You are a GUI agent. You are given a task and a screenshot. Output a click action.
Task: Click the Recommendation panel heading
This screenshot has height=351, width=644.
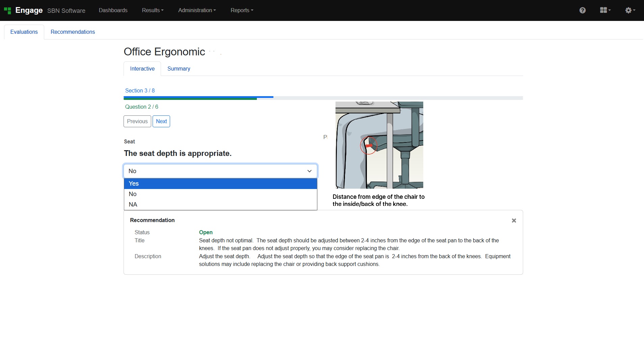(x=152, y=220)
